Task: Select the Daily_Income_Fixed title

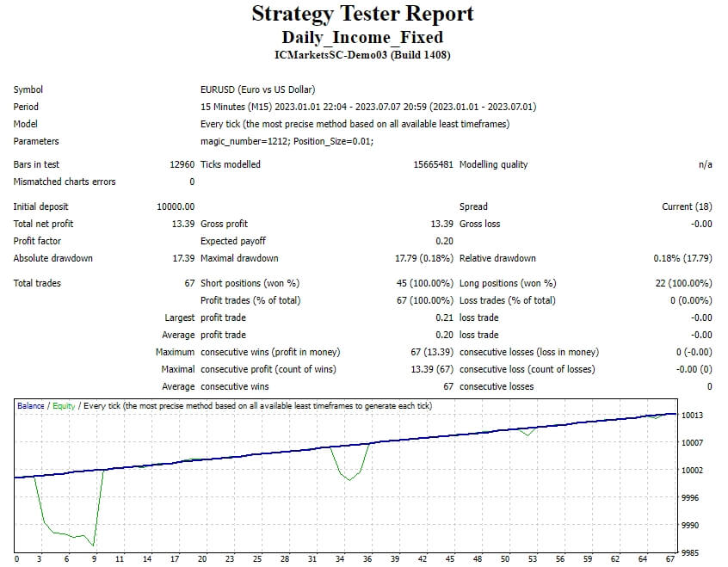Action: [x=362, y=37]
